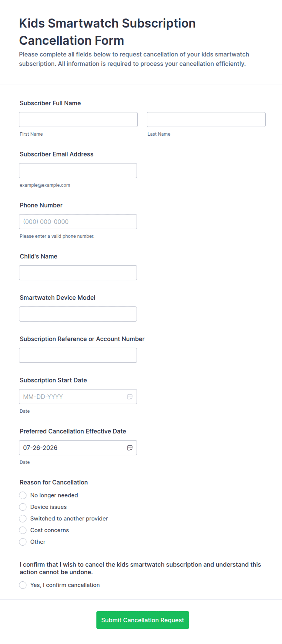This screenshot has width=282, height=644.
Task: Select the Smartwatch Device Model field
Action: (78, 314)
